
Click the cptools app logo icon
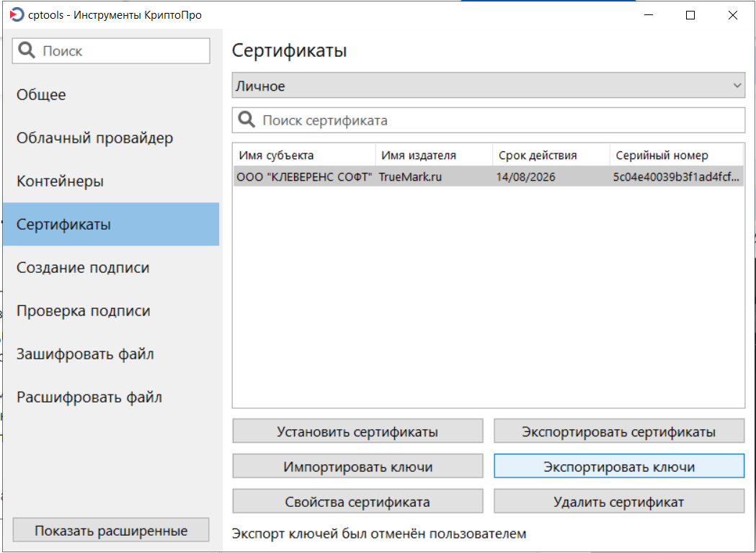click(17, 15)
